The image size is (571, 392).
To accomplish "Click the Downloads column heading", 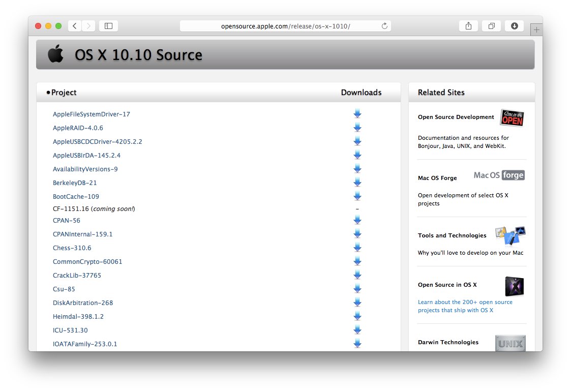I will click(361, 93).
